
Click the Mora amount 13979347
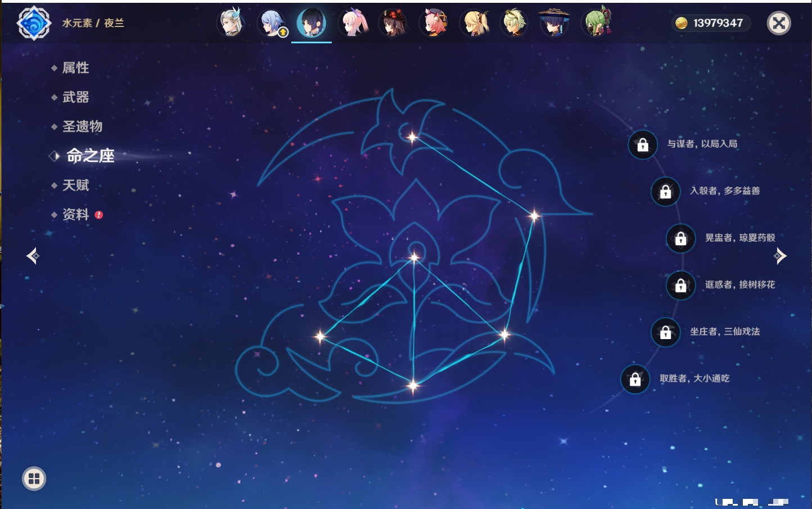[718, 23]
